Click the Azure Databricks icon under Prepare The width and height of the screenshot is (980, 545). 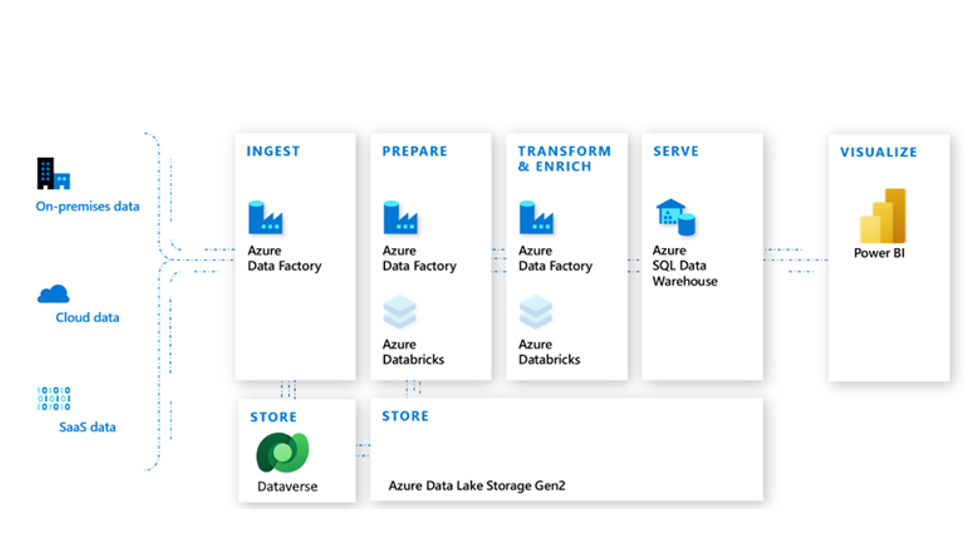coord(399,312)
